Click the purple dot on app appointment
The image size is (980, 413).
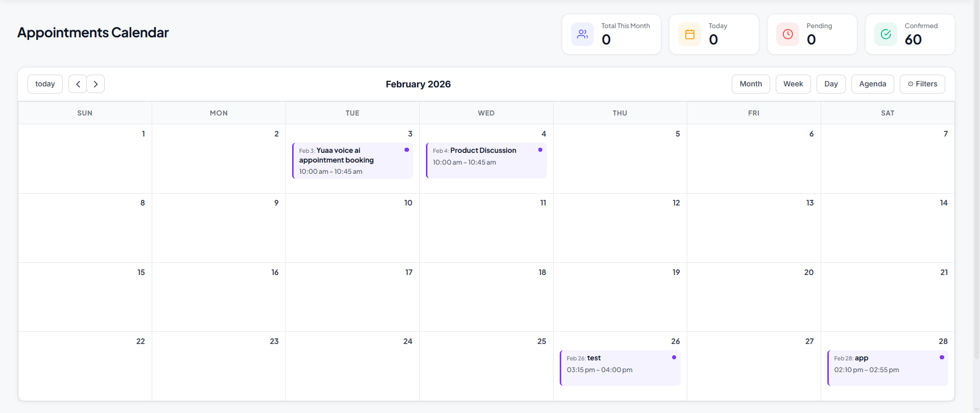point(942,357)
